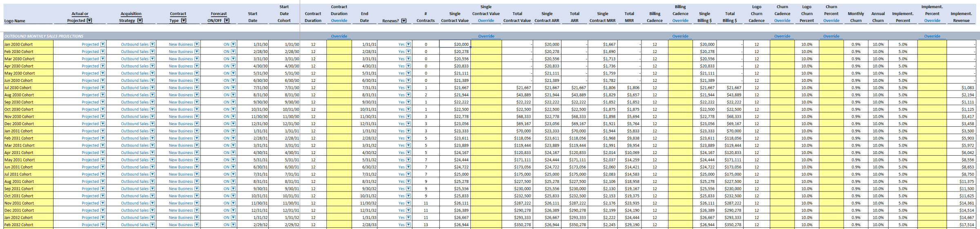Select the $1,083 Implement. Revenue cell for Jul 2030
The image size is (980, 229).
click(x=961, y=88)
